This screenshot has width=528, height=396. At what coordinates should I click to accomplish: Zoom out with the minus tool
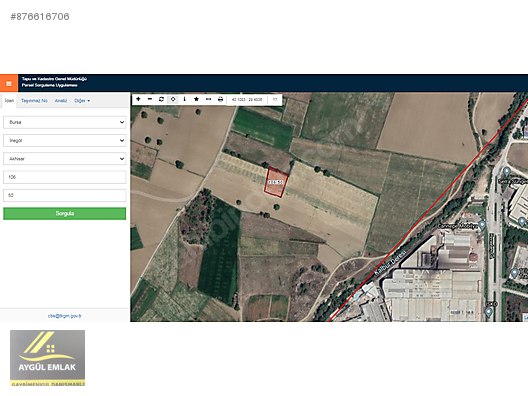(150, 99)
